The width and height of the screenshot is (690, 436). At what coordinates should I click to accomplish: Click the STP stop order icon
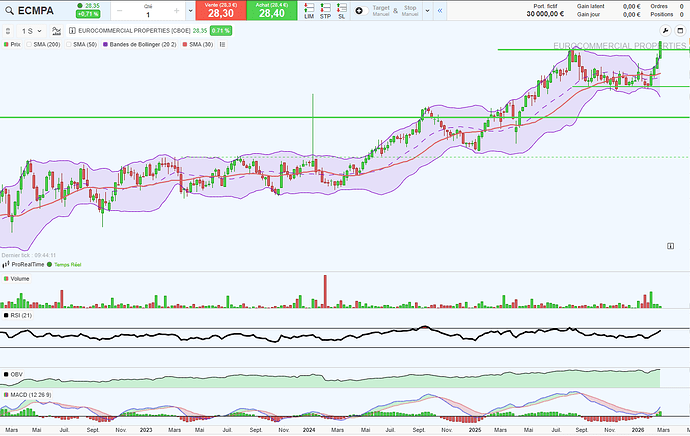click(325, 12)
